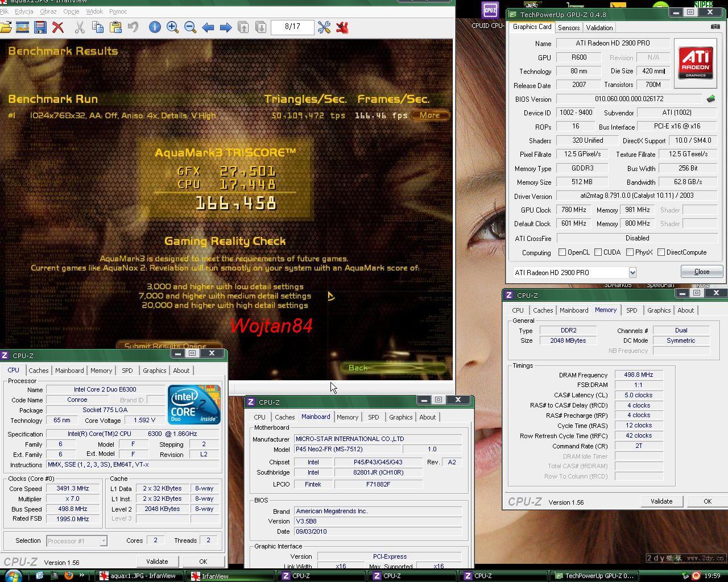The width and height of the screenshot is (728, 582).
Task: Copy image with the copy icon
Action: (x=97, y=27)
